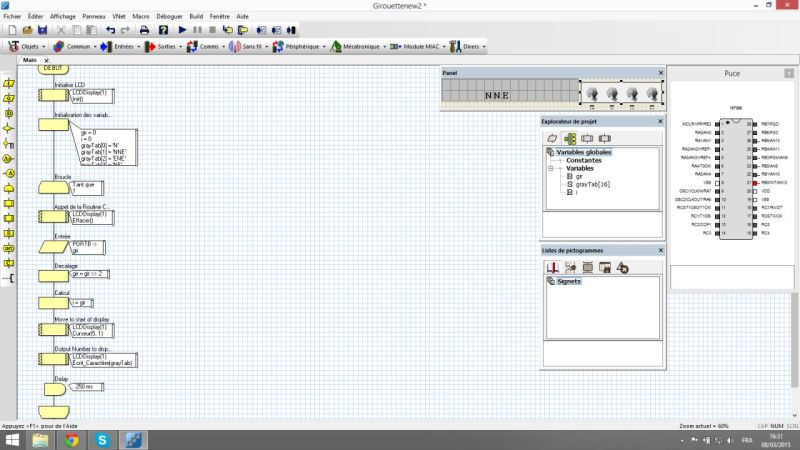Toggle the leftmost knob switch in Panel
This screenshot has width=800, height=450.
pyautogui.click(x=592, y=94)
